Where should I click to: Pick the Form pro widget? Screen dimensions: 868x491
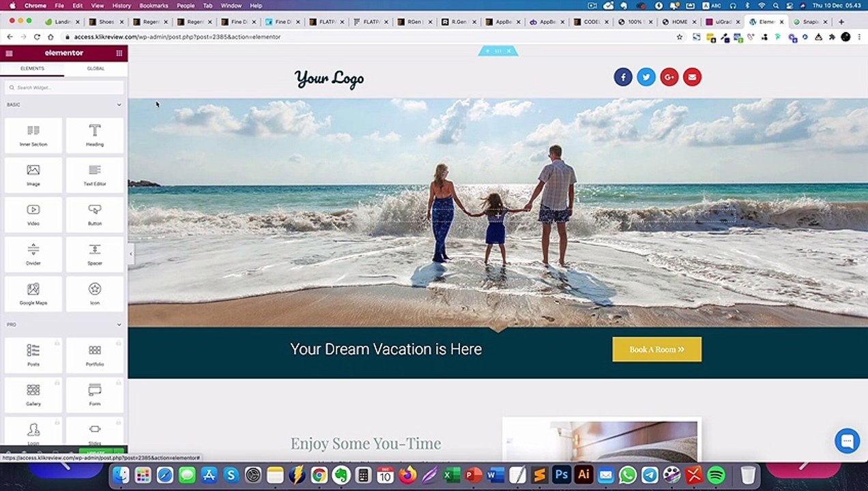point(95,394)
